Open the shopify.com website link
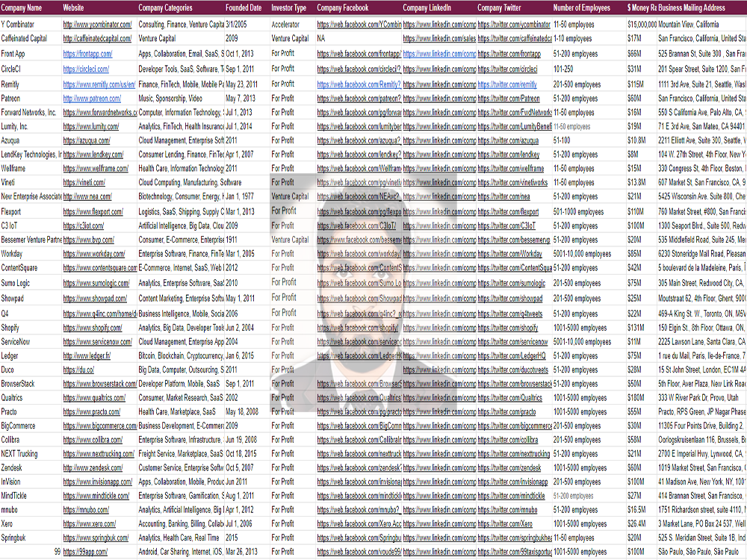Image resolution: width=747 pixels, height=560 pixels. pos(93,328)
